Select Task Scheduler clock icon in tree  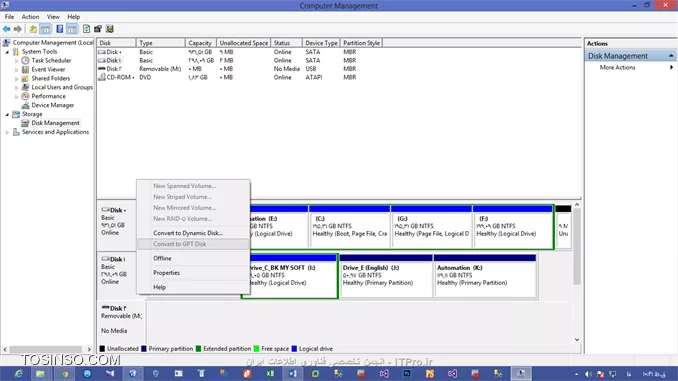(26, 61)
